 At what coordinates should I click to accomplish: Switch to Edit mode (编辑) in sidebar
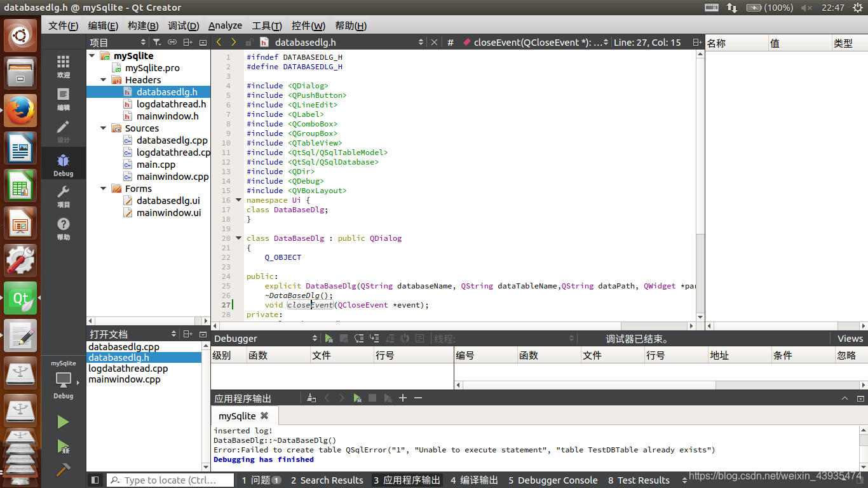(x=63, y=98)
